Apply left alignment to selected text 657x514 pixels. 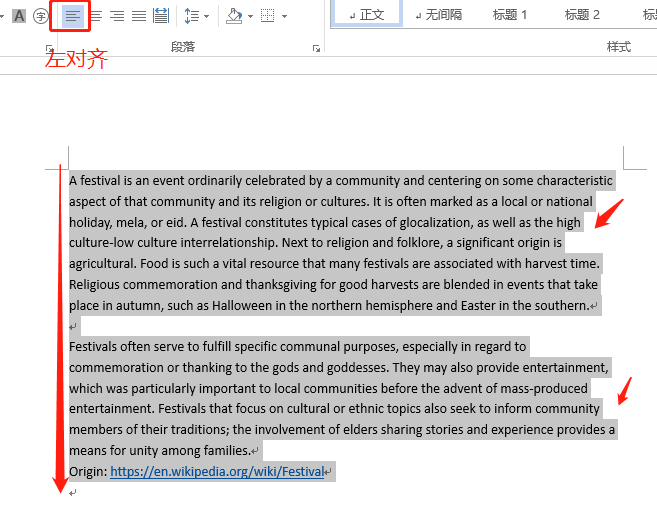[x=72, y=16]
